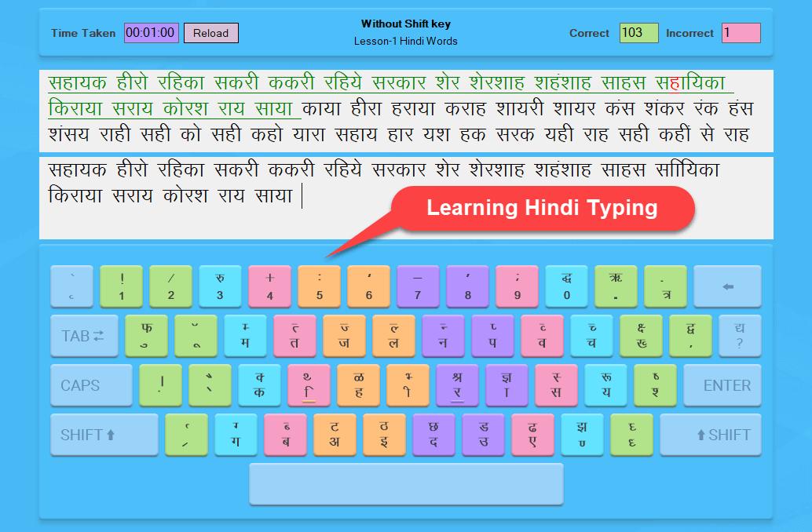The image size is (812, 532).
Task: Click the orange number 5 key
Action: pyautogui.click(x=319, y=286)
